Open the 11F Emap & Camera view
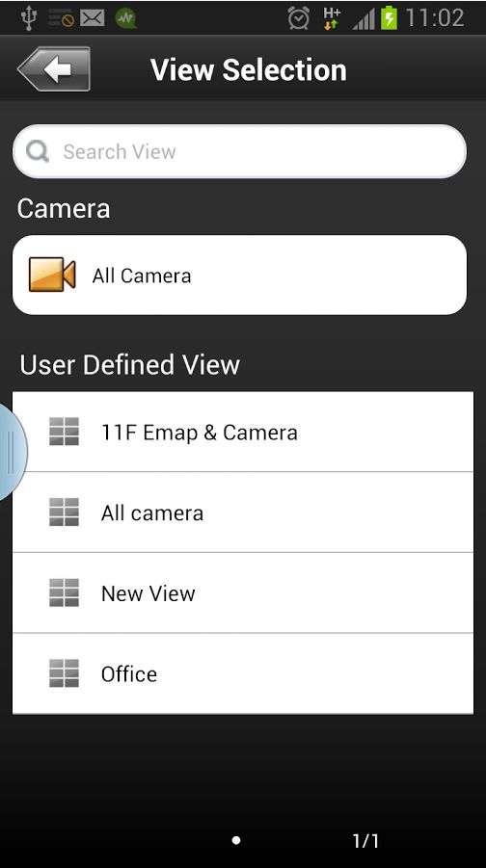Viewport: 486px width, 868px height. coord(243,432)
